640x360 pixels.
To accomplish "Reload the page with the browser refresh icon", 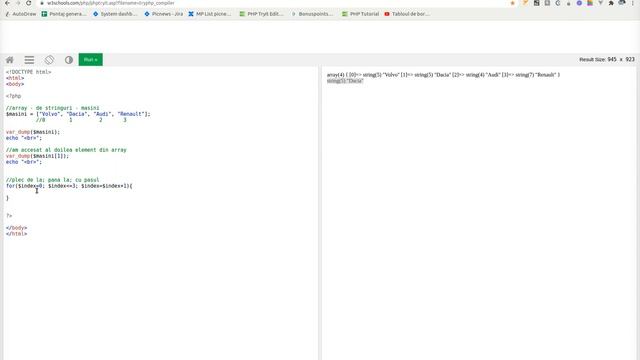I will click(x=29, y=3).
